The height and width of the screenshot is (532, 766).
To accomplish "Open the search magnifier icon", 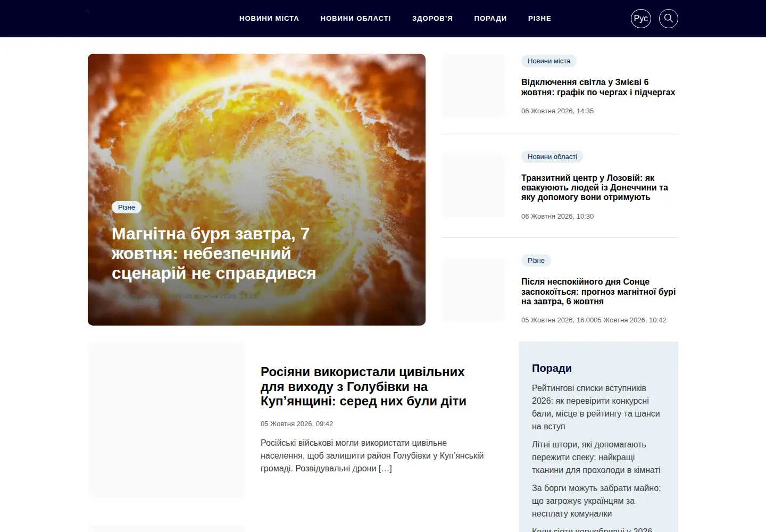I will [x=669, y=19].
